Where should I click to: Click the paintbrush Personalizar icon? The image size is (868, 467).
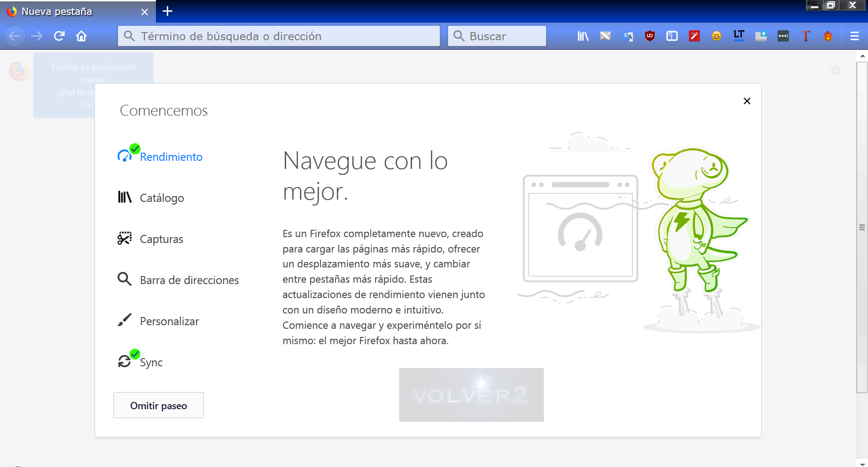point(124,320)
